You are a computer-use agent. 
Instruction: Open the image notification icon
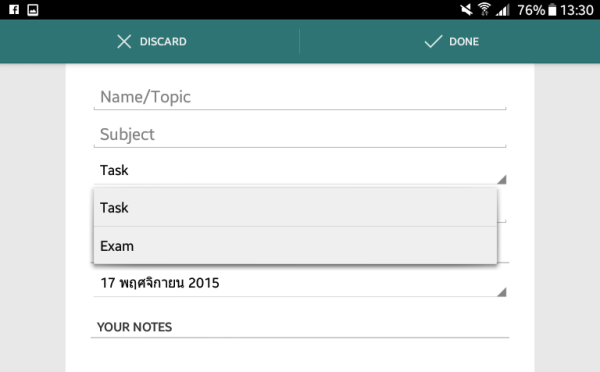click(33, 10)
